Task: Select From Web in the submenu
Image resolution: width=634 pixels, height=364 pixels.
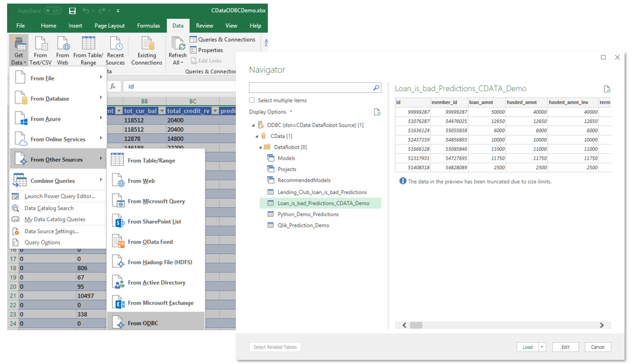Action: point(156,181)
